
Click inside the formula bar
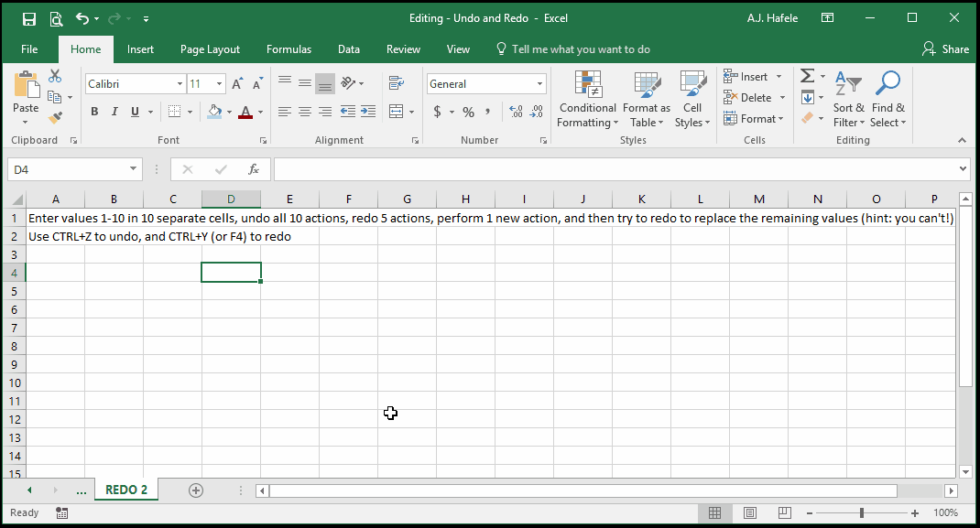coord(615,169)
